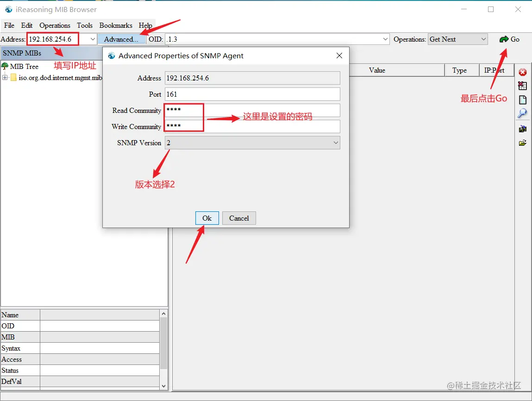Maximize the iReasoning MIB Browser window
This screenshot has width=532, height=401.
pos(491,9)
